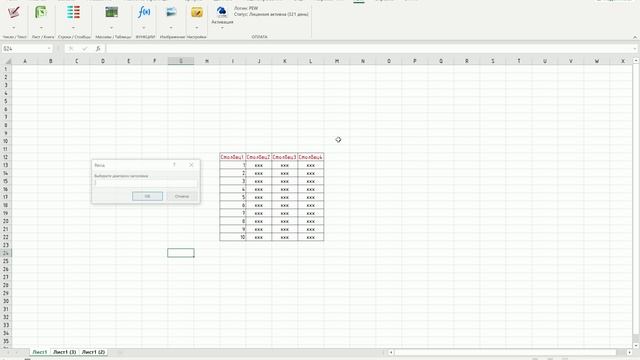
Task: Select column header A
Action: pyautogui.click(x=25, y=61)
